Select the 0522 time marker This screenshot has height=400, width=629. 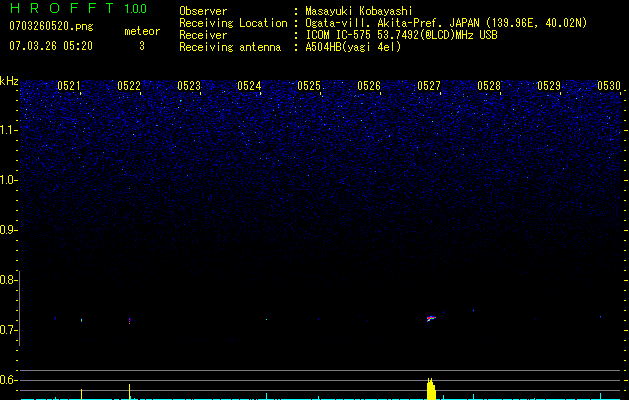pyautogui.click(x=129, y=87)
